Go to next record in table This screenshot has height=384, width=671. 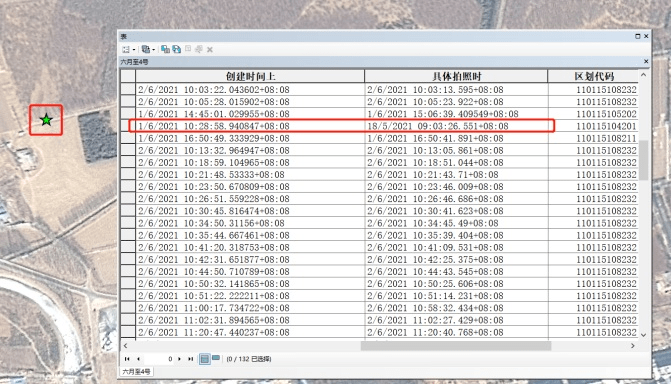click(179, 359)
